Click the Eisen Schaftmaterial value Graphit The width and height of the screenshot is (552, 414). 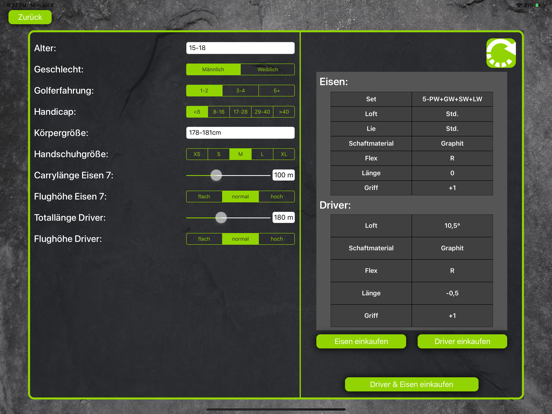[x=452, y=143]
